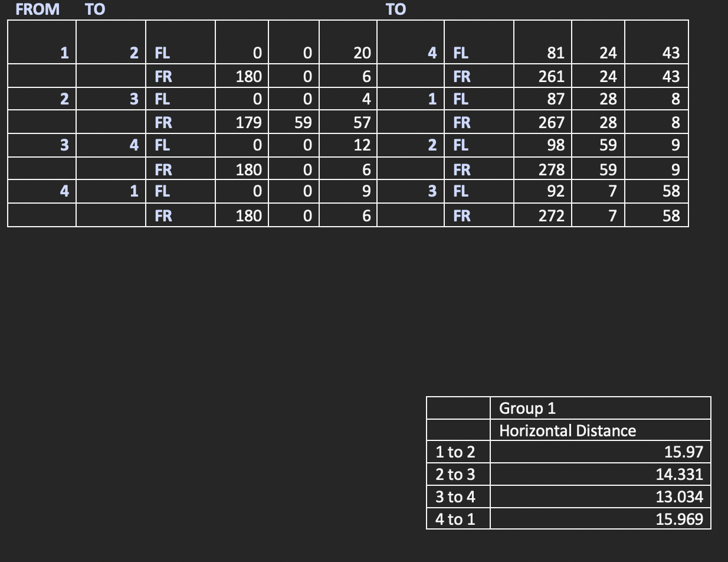
Task: Click the 3 to 4 row label
Action: [x=455, y=497]
